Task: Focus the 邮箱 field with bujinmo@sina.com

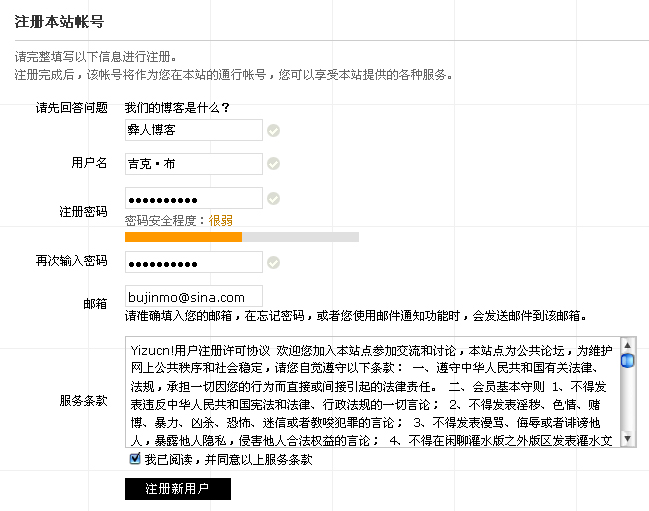Action: click(193, 297)
